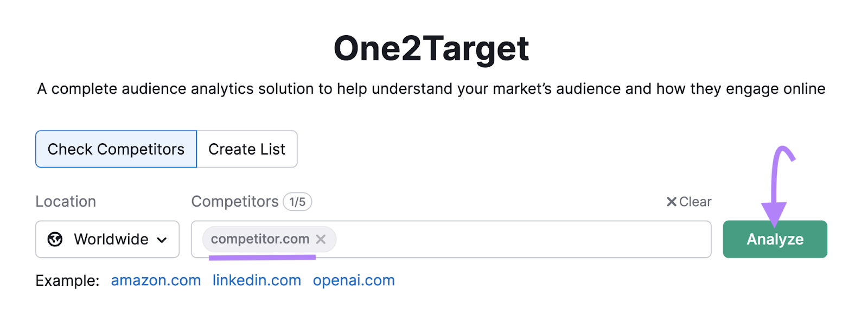Click the X icon next to Clear
The width and height of the screenshot is (868, 321).
click(x=671, y=201)
